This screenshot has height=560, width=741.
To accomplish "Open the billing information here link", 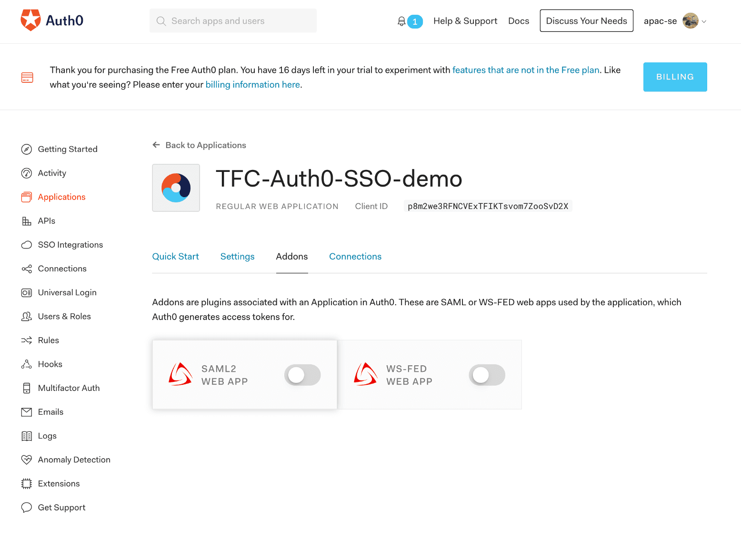I will coord(252,85).
